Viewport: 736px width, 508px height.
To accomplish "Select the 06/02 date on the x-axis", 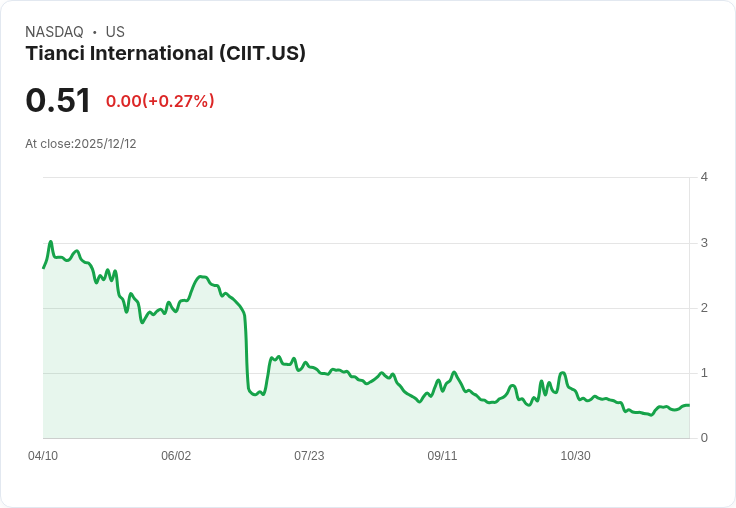I will tap(176, 456).
